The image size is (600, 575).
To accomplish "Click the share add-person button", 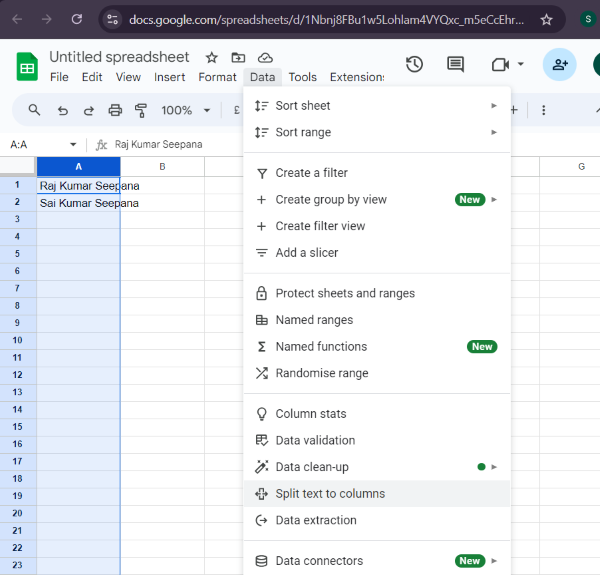I will tap(559, 64).
